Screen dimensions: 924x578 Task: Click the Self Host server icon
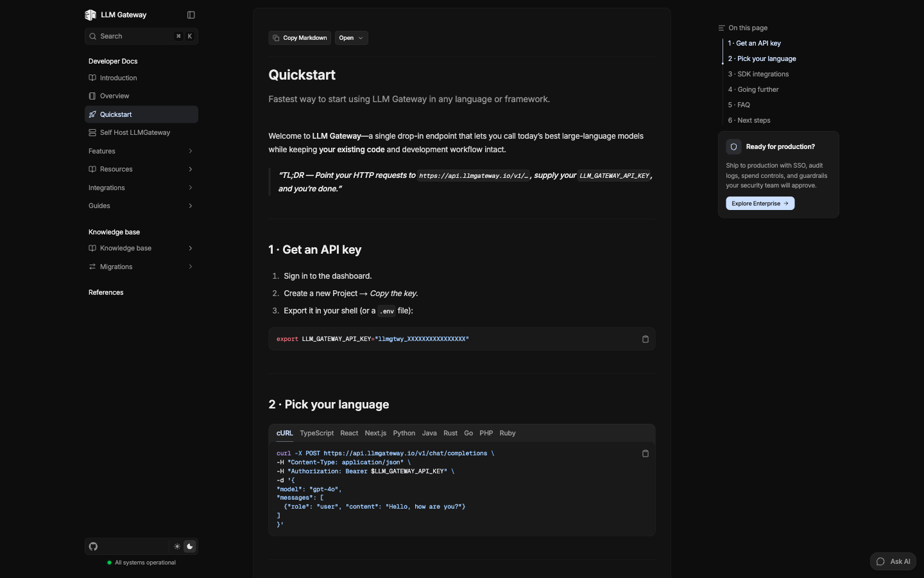pos(92,132)
